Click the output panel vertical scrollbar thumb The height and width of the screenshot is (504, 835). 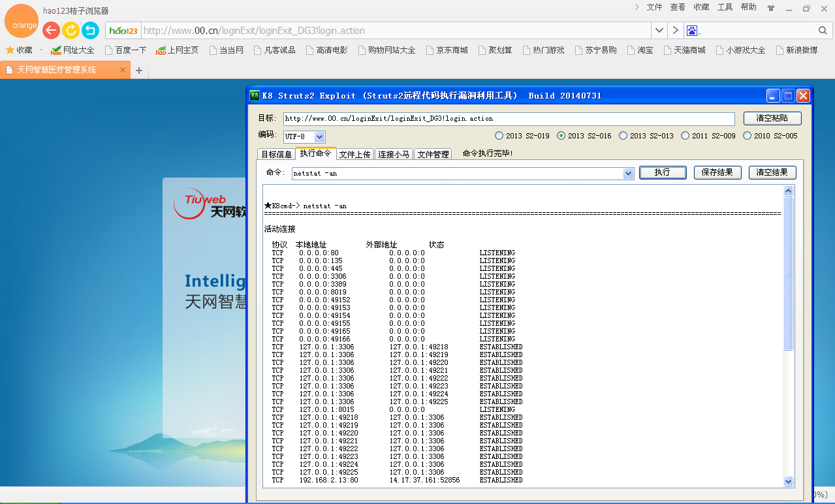[788, 273]
